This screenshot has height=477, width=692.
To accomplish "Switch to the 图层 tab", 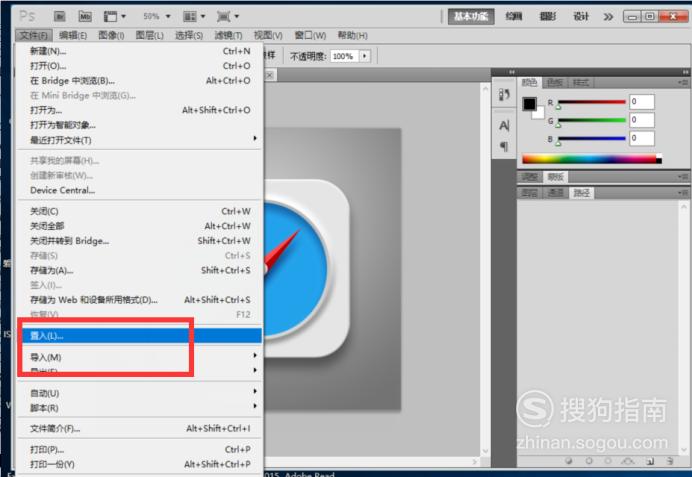I will (x=529, y=193).
